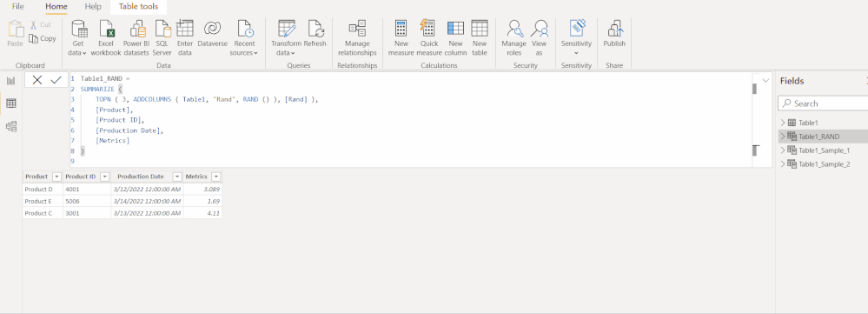Connect to SQL Server
Screen dimensions: 868x314
point(162,37)
